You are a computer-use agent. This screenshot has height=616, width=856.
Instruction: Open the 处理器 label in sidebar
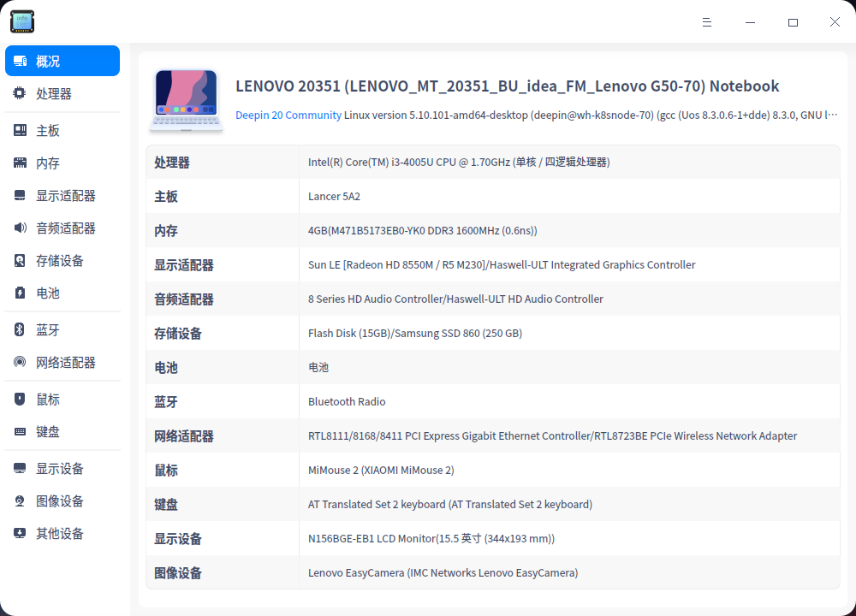tap(53, 94)
